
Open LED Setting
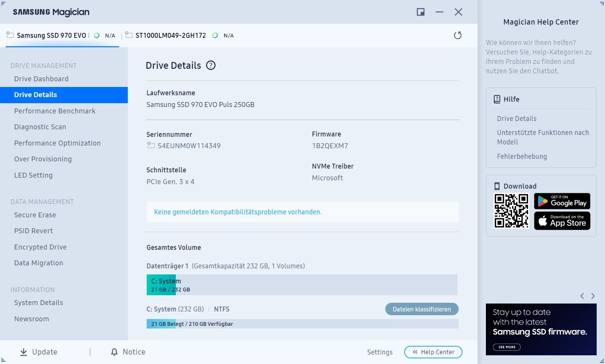point(33,175)
